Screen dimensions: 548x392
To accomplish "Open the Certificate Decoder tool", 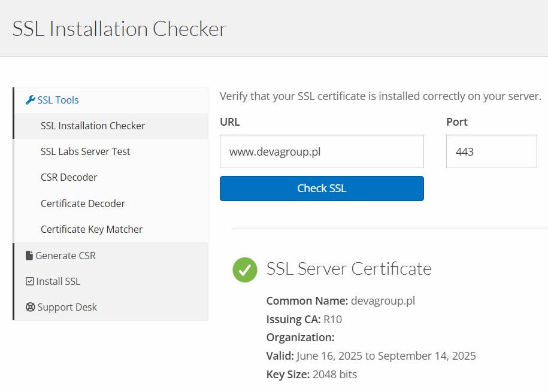I will pos(83,203).
